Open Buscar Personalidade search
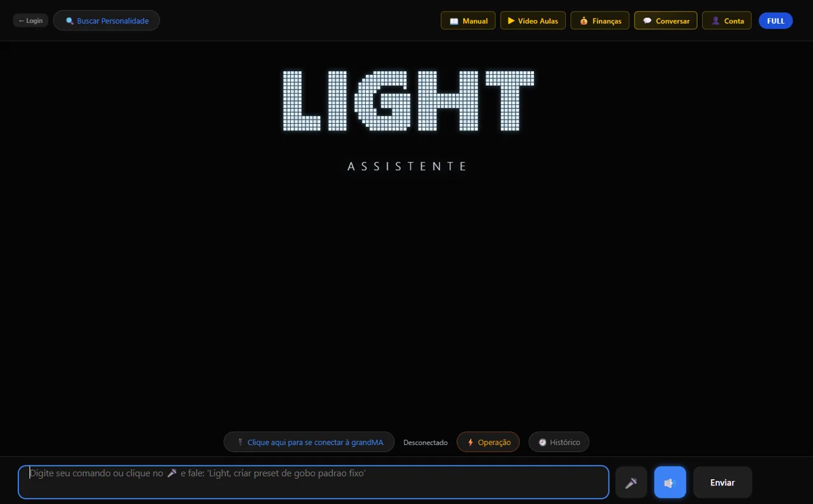This screenshot has height=504, width=813. 107,20
